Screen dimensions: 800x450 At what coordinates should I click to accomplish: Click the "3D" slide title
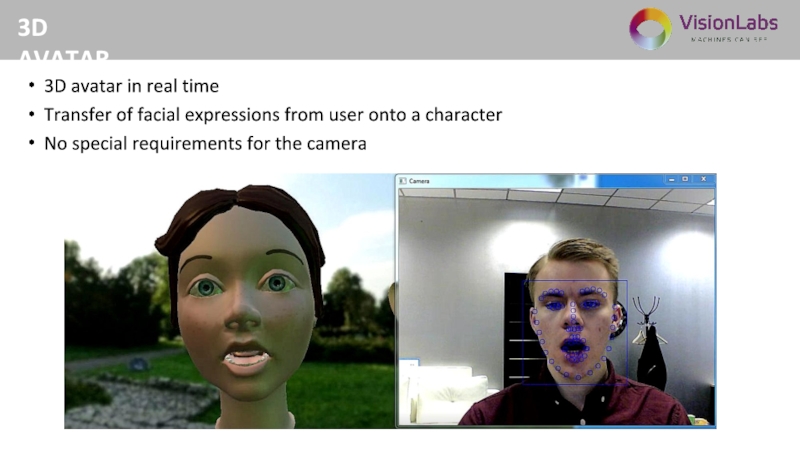click(x=32, y=28)
